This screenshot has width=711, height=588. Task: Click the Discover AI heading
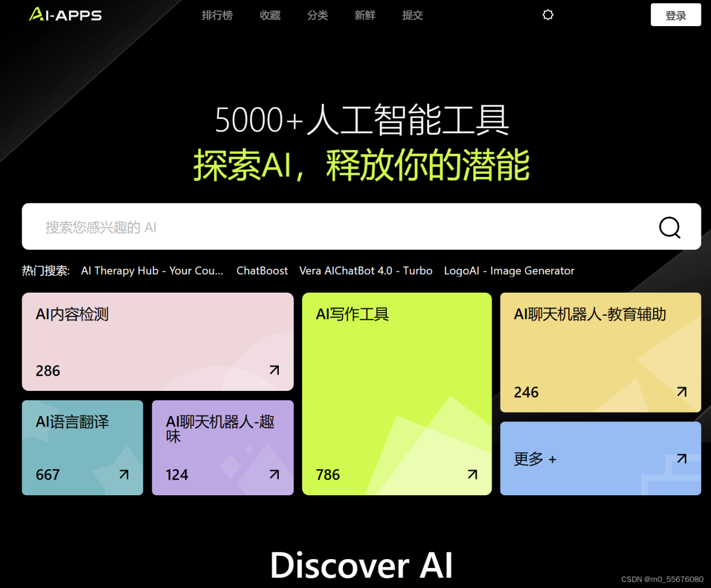coord(362,565)
